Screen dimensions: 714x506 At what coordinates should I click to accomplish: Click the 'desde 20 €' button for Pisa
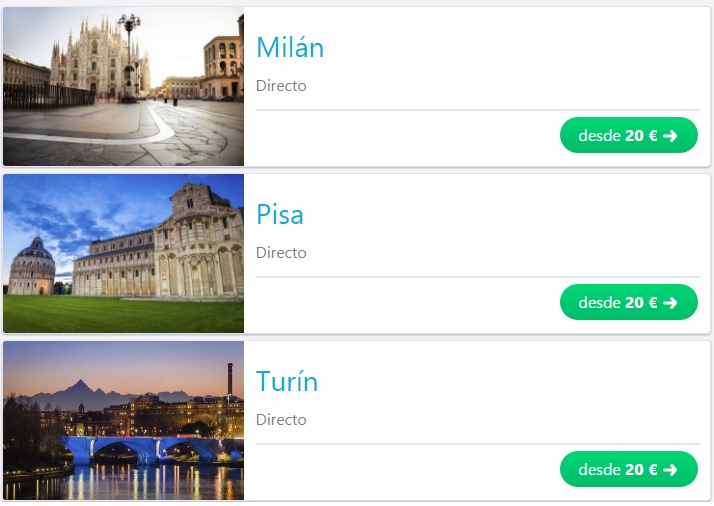coord(628,302)
